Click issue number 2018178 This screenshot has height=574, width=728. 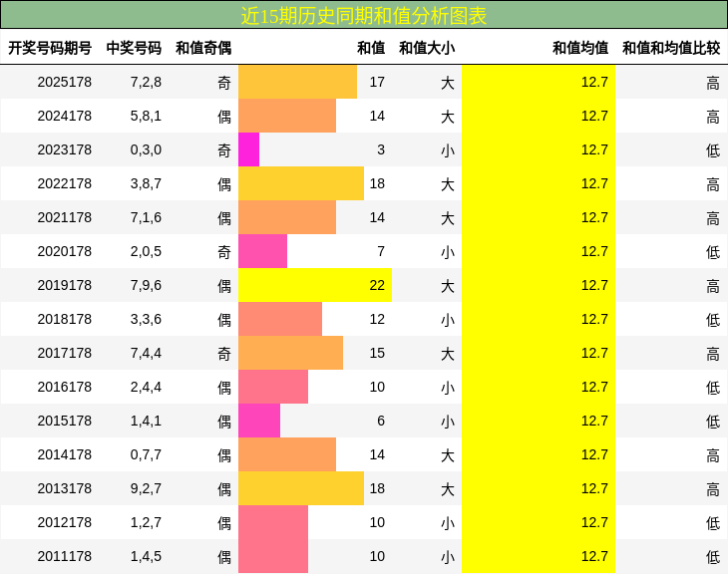65,319
